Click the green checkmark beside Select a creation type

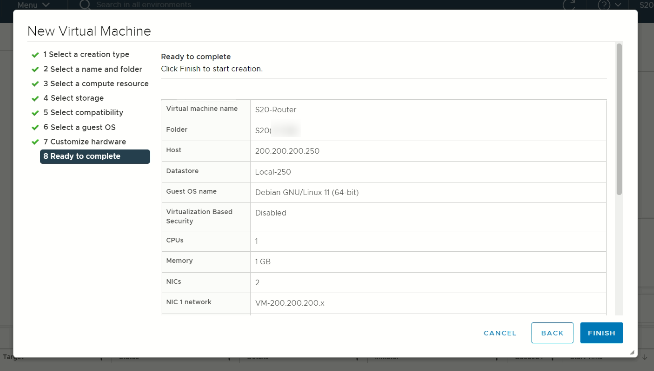[35, 55]
